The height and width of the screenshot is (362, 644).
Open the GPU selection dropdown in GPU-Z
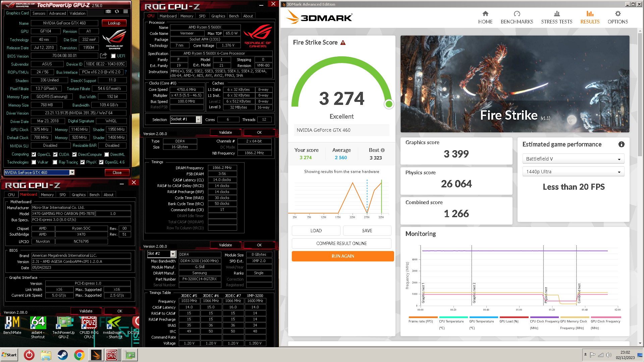point(72,172)
